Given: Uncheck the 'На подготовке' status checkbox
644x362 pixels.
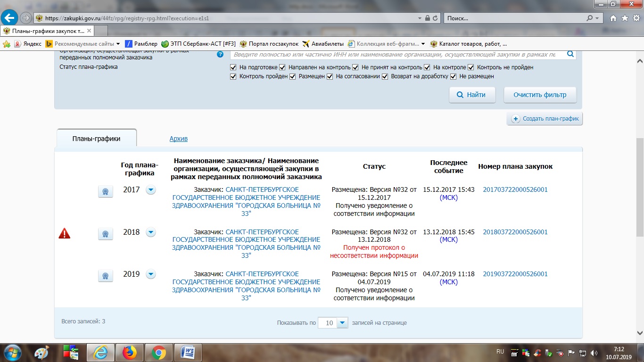Looking at the screenshot, I should [233, 67].
